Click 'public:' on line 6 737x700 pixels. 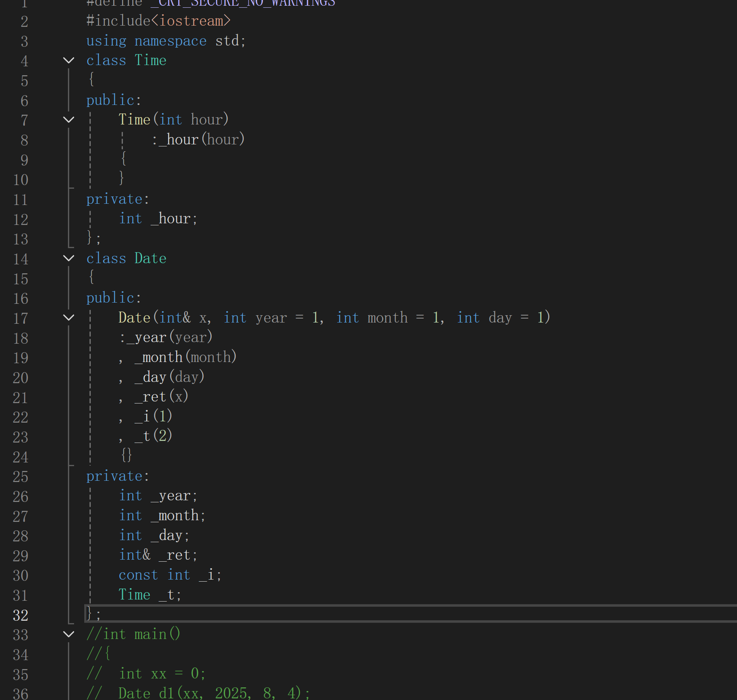point(114,100)
